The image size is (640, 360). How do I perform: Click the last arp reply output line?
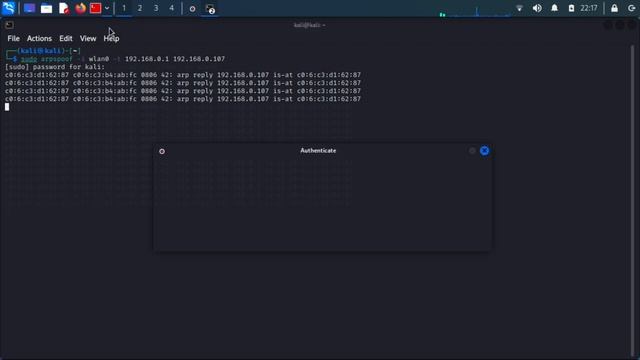point(183,99)
